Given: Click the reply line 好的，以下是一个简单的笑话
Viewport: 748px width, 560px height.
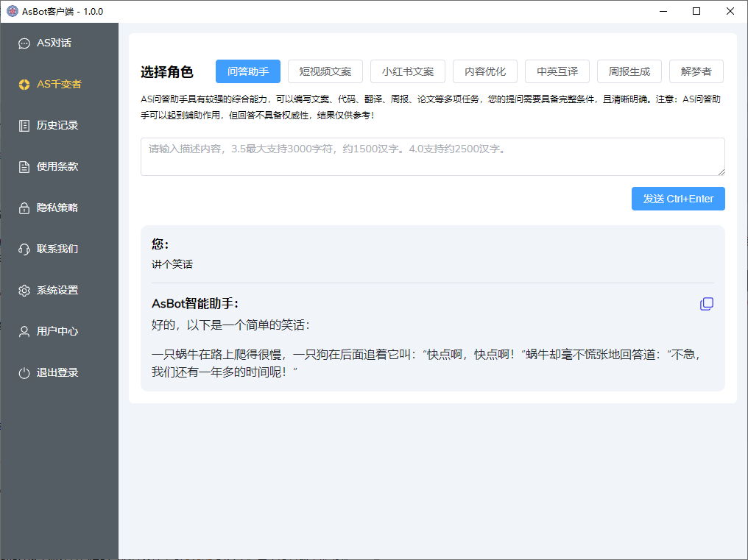Looking at the screenshot, I should pyautogui.click(x=231, y=325).
